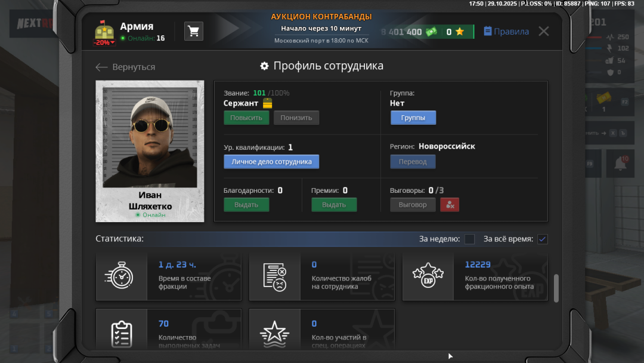Click the complaints document icon in statistics
Screen dimensions: 644x363
[x=275, y=276]
